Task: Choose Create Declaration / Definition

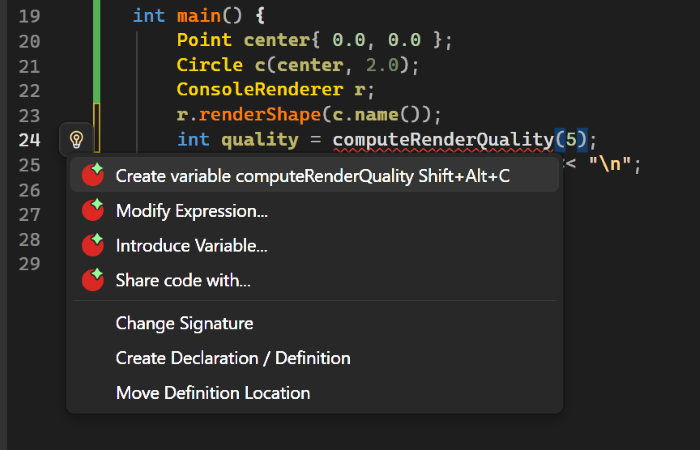Action: pos(233,358)
